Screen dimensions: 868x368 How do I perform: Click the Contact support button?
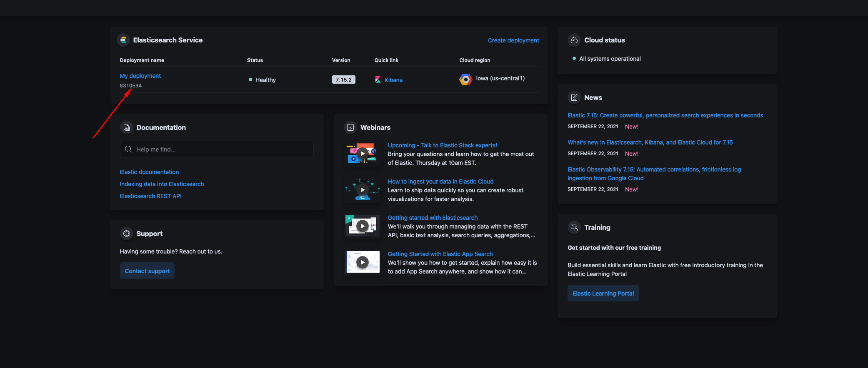[147, 271]
